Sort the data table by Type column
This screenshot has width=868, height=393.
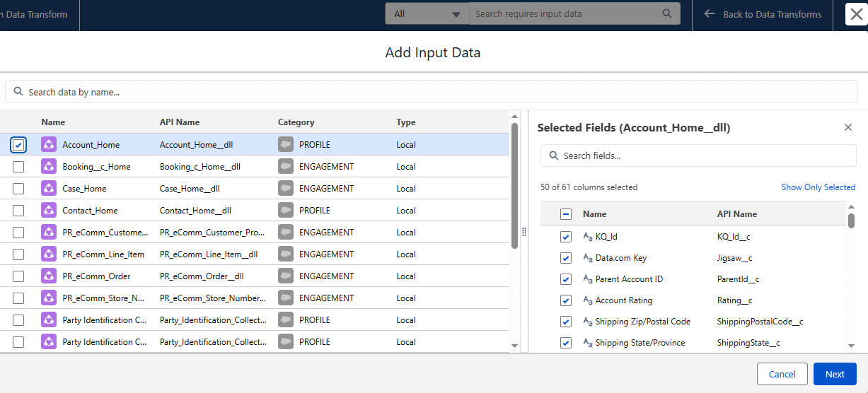coord(406,122)
